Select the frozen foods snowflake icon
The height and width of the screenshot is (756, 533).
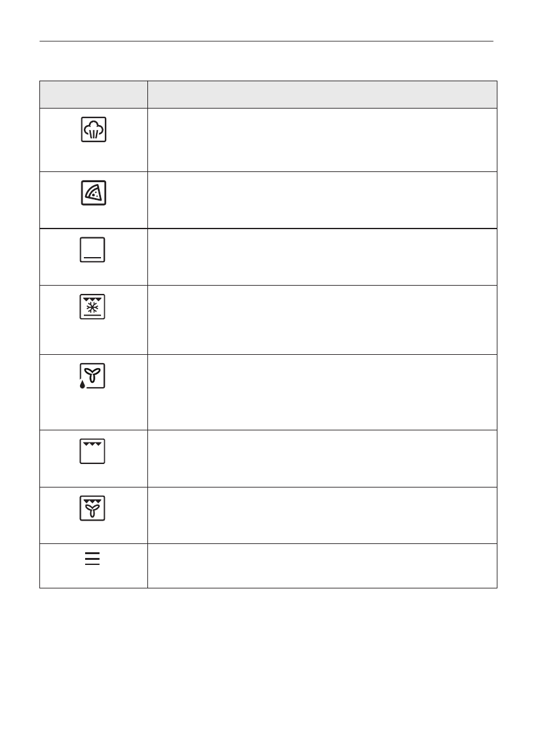point(93,307)
